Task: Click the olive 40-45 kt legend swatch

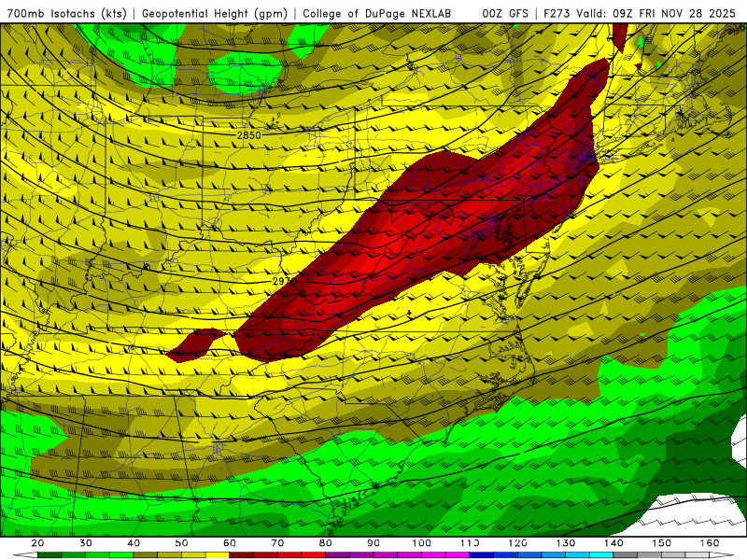Action: pyautogui.click(x=146, y=555)
